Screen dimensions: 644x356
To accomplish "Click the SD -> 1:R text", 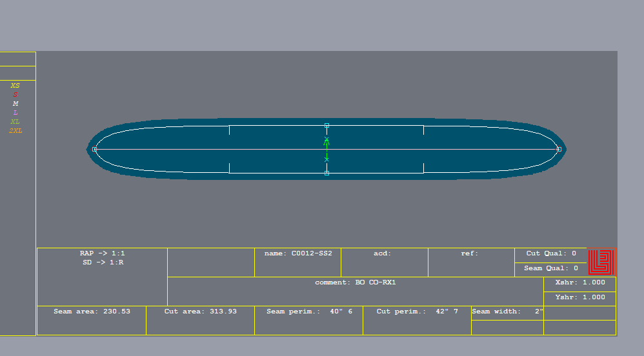I will click(x=103, y=262).
